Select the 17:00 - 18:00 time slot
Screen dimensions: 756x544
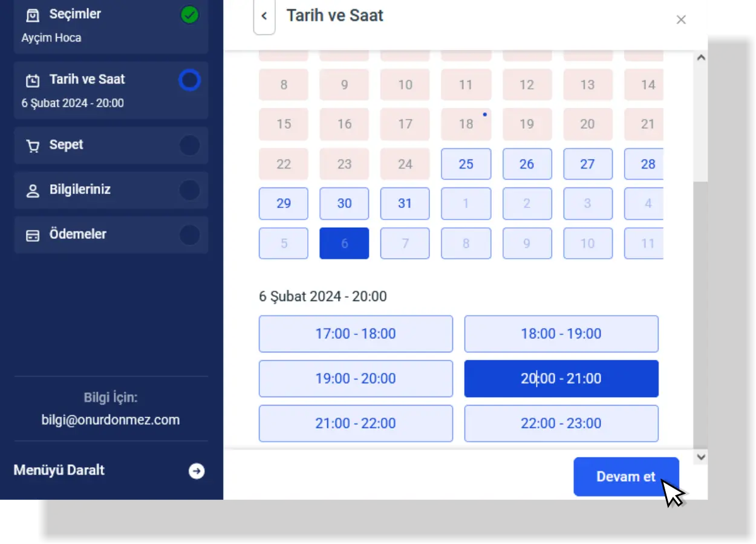pos(356,334)
